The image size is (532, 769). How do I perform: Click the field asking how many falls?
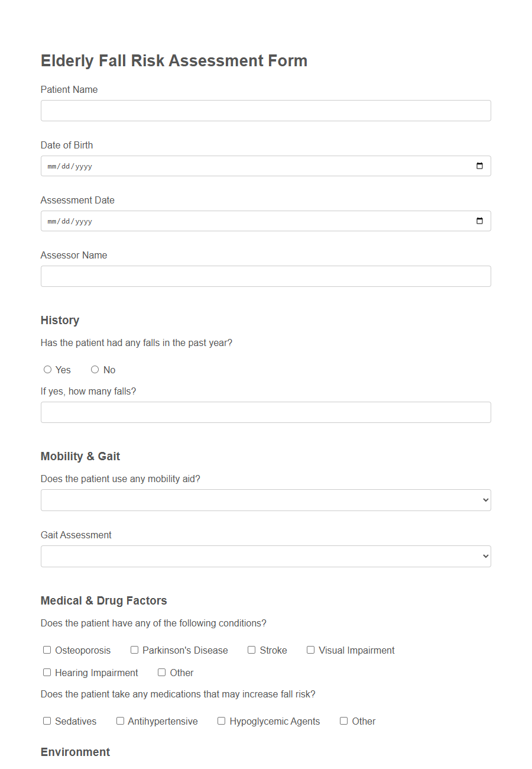coord(266,412)
